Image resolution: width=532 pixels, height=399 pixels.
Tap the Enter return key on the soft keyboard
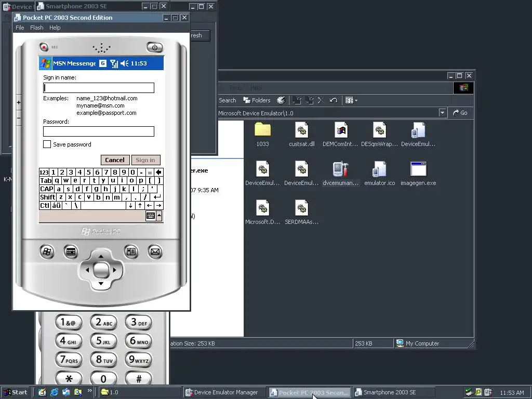pos(157,197)
